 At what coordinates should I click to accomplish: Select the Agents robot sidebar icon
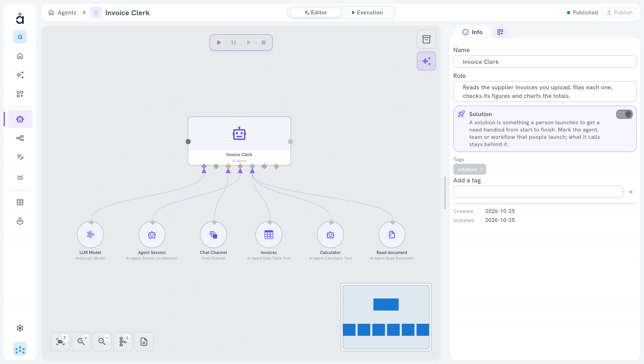click(20, 119)
